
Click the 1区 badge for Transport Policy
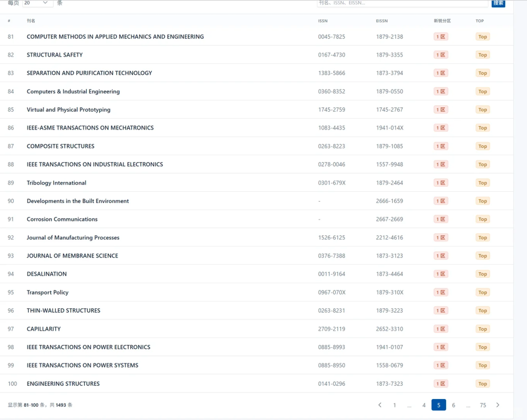point(441,292)
